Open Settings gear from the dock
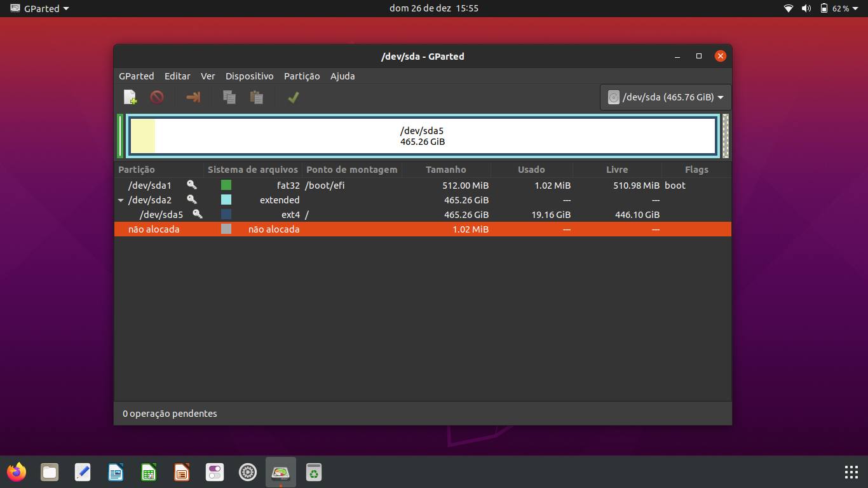Screen dimensions: 868x488 click(248, 472)
